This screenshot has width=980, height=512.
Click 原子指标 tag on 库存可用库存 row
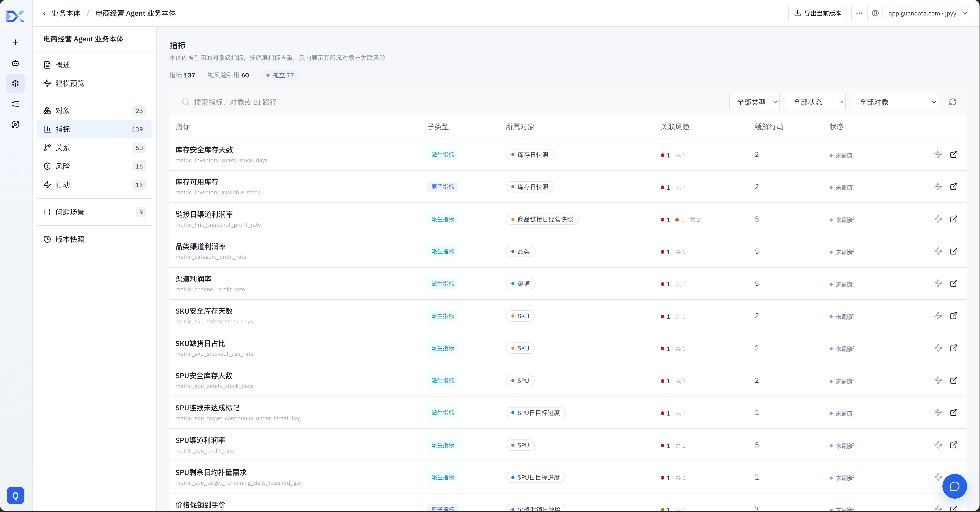tap(442, 187)
